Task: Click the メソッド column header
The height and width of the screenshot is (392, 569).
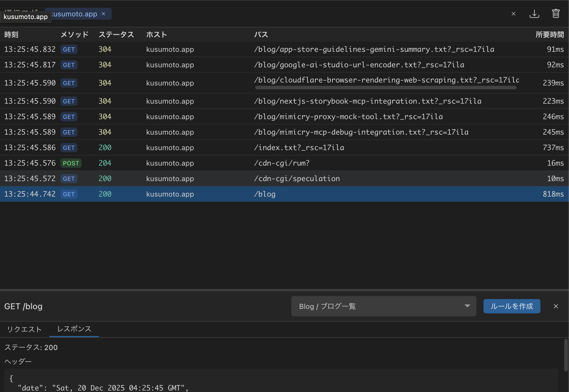Action: click(74, 35)
